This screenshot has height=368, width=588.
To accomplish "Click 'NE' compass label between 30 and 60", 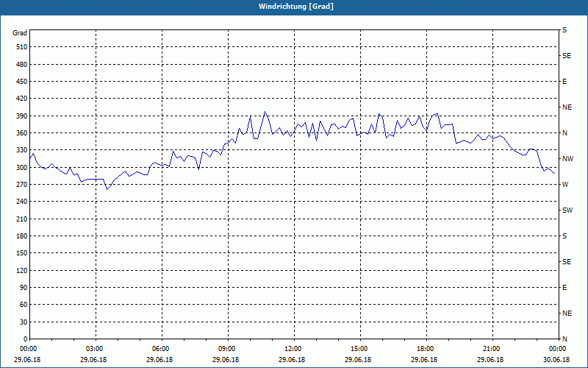I will click(x=567, y=314).
